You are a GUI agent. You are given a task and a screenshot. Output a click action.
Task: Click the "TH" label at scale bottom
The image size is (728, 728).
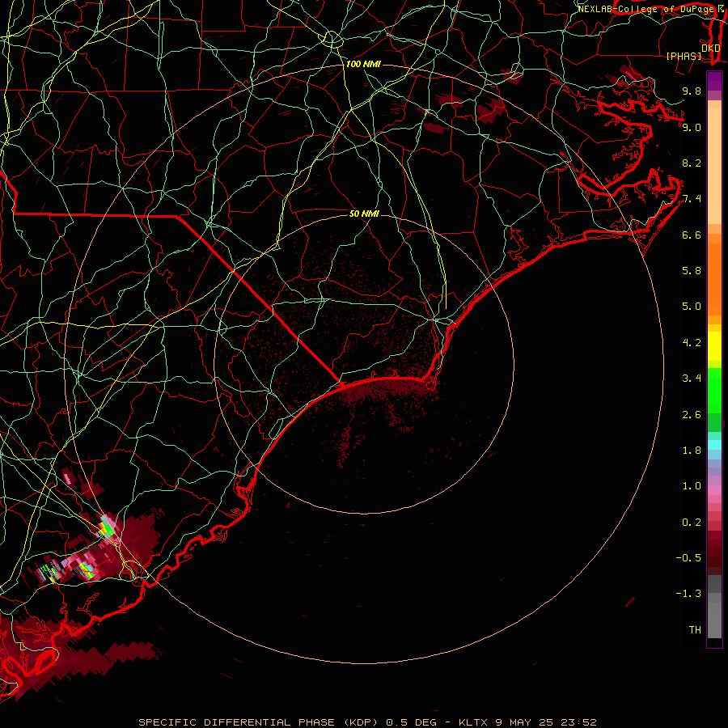click(695, 630)
